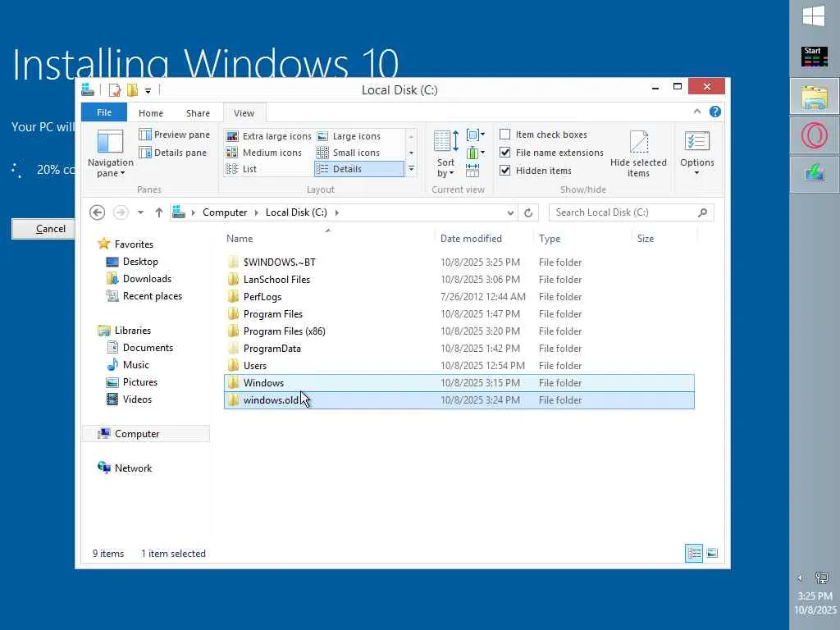This screenshot has width=840, height=630.
Task: Open the Group by dropdown icon
Action: [475, 135]
